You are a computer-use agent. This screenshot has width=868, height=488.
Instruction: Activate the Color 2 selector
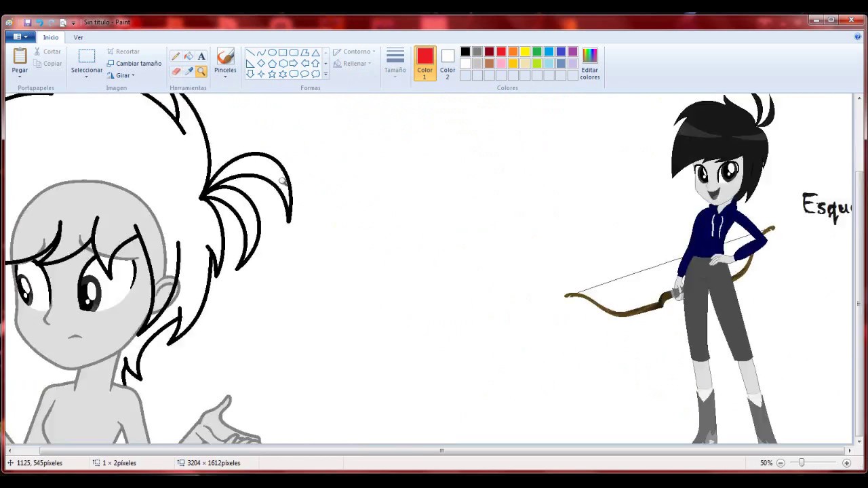pos(448,63)
